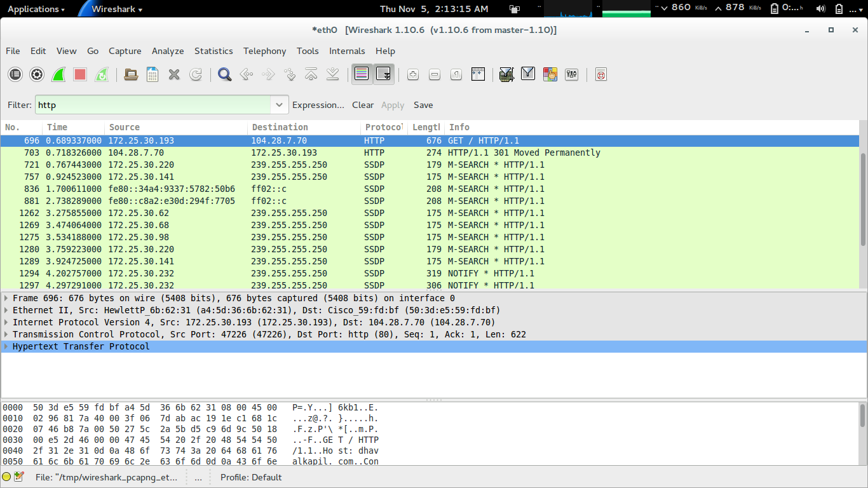Zoom out of packet text

435,74
